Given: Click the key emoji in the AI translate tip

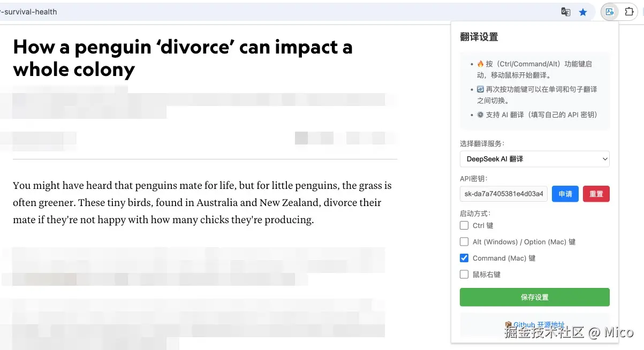Looking at the screenshot, I should point(480,114).
